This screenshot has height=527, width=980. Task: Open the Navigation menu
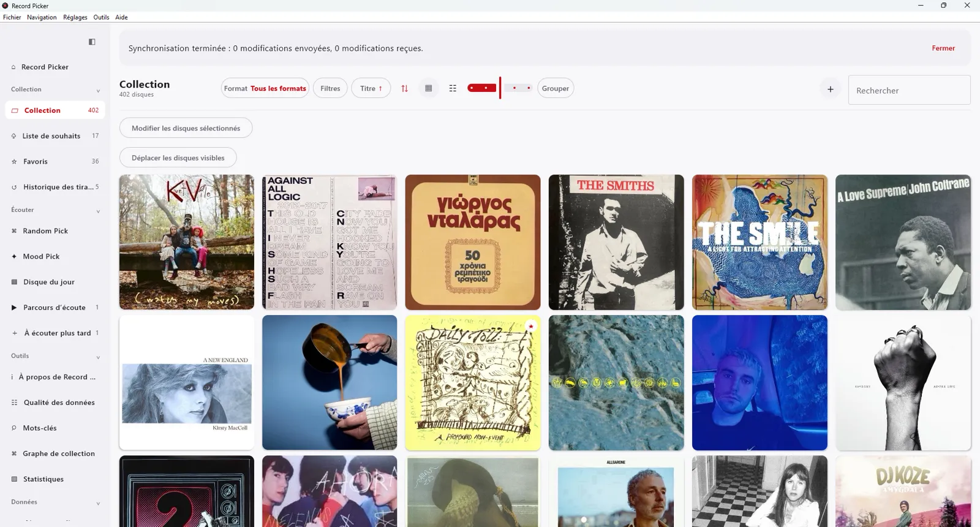tap(42, 17)
